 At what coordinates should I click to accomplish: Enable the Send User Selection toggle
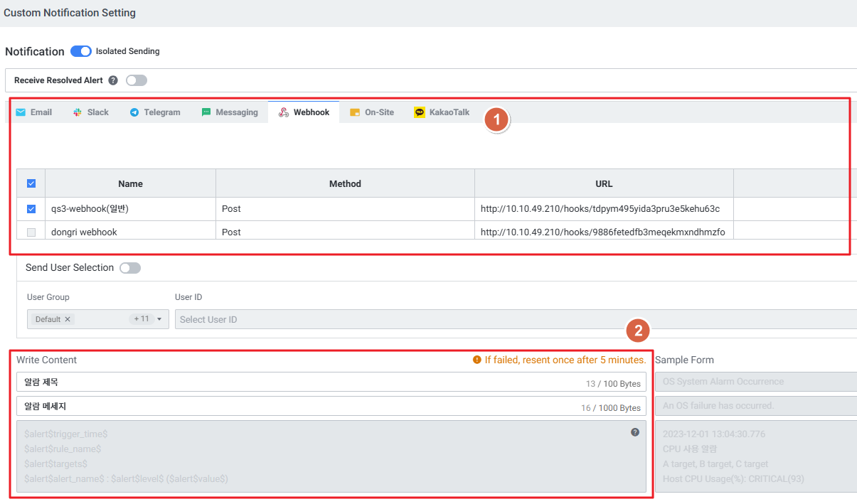pos(130,268)
